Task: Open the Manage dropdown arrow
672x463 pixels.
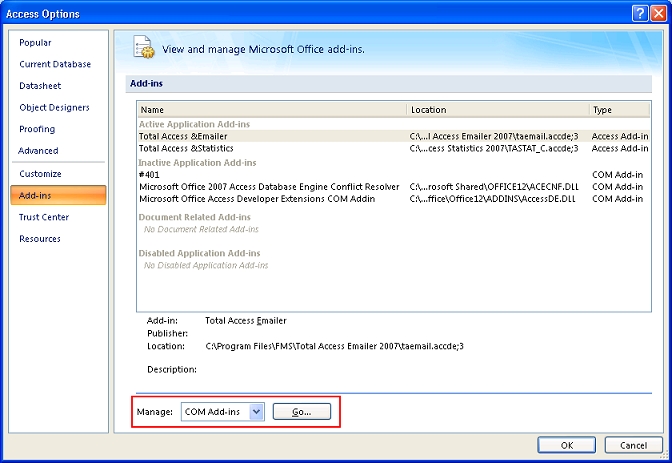Action: pyautogui.click(x=256, y=412)
